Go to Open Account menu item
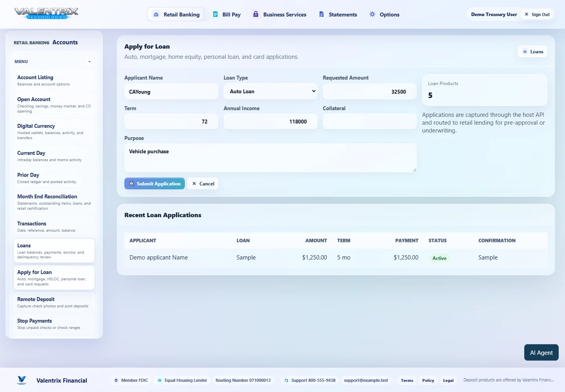Screen dimensions: 565x392 (54, 105)
